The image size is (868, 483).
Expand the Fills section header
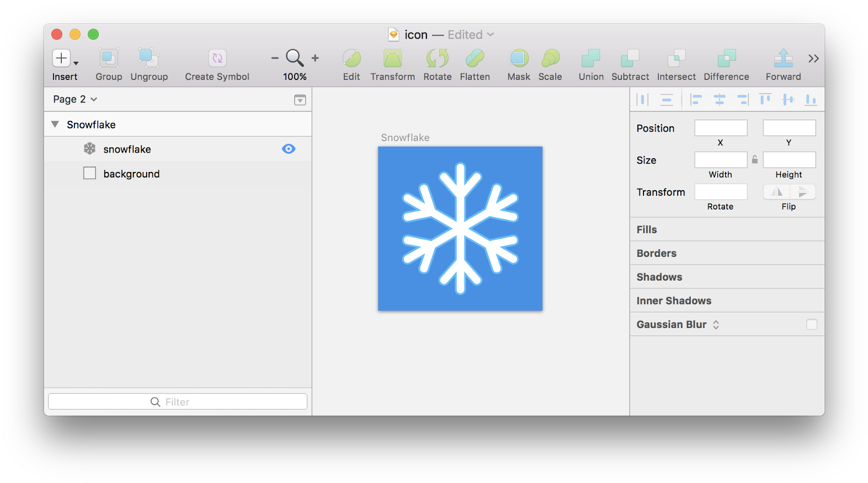coord(647,229)
